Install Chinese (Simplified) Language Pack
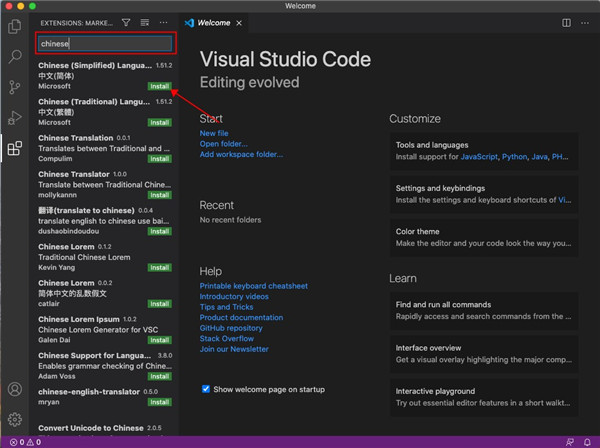This screenshot has height=448, width=600. (160, 87)
